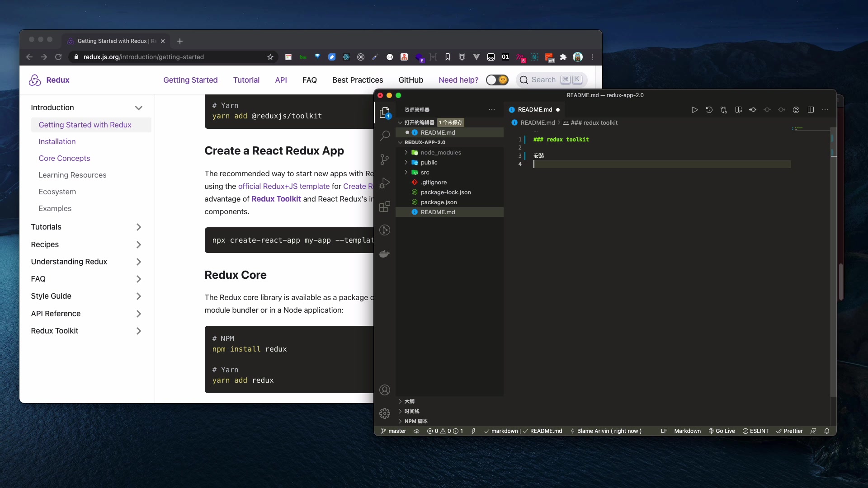
Task: Open Core Concepts in Redux sidebar
Action: tap(64, 158)
